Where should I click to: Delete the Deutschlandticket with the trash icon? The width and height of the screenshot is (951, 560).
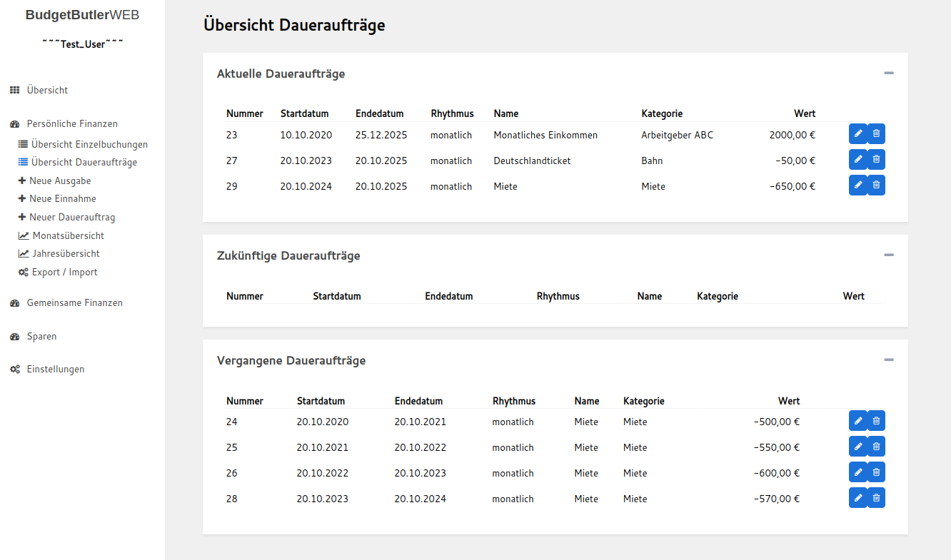pyautogui.click(x=876, y=159)
